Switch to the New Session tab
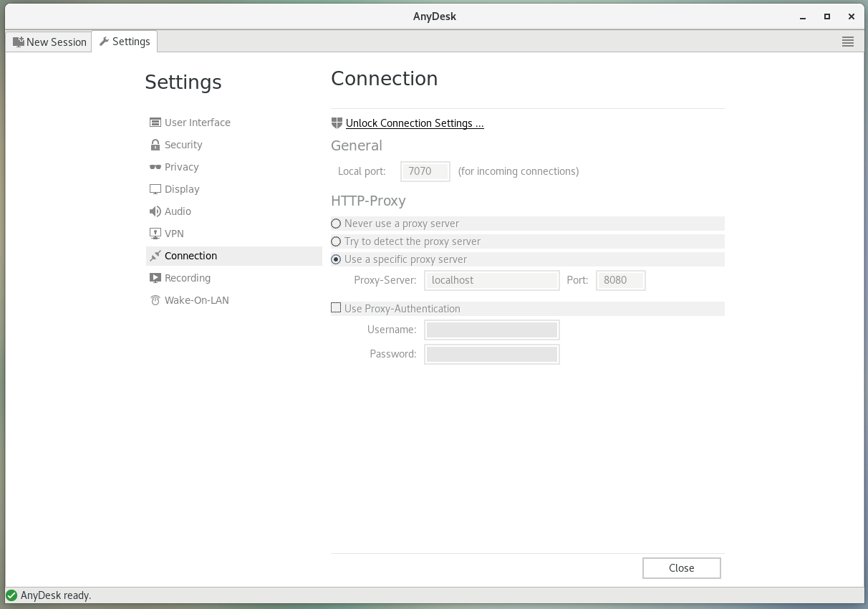The height and width of the screenshot is (609, 868). (x=48, y=42)
